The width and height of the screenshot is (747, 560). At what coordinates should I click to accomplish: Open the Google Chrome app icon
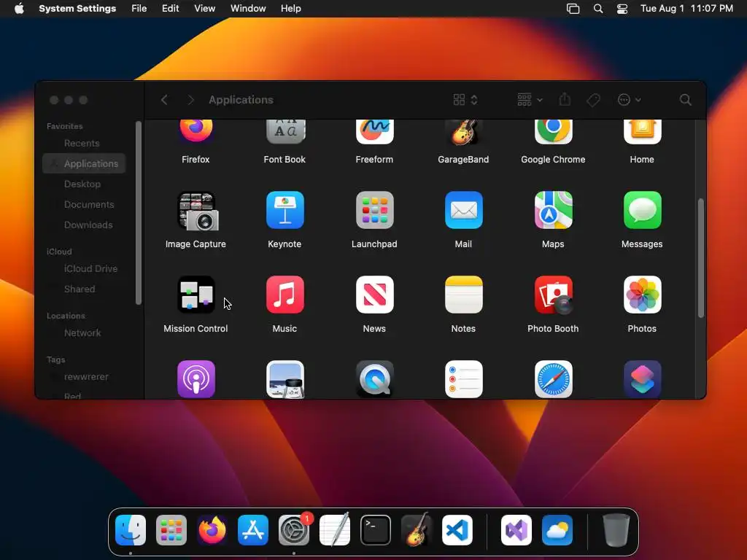coord(553,132)
